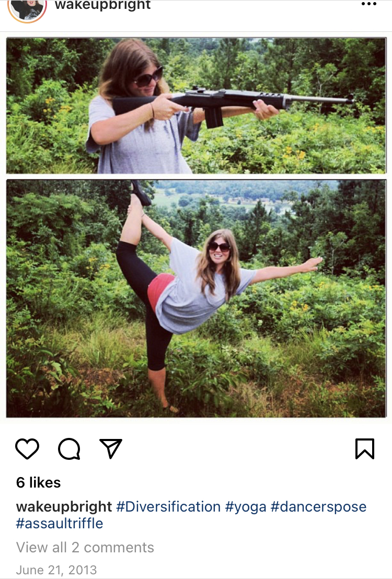Tap the bottom photo of the yoga dancer pose

click(196, 298)
